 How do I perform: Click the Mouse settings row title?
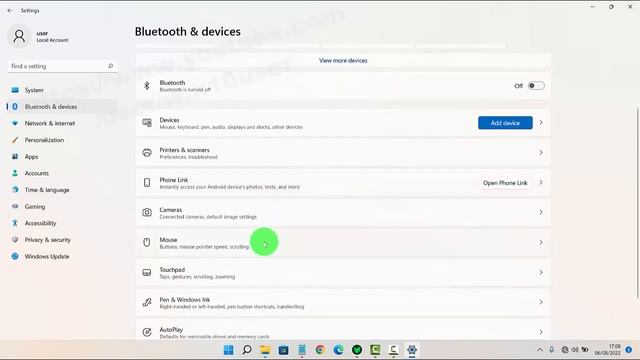tap(168, 240)
